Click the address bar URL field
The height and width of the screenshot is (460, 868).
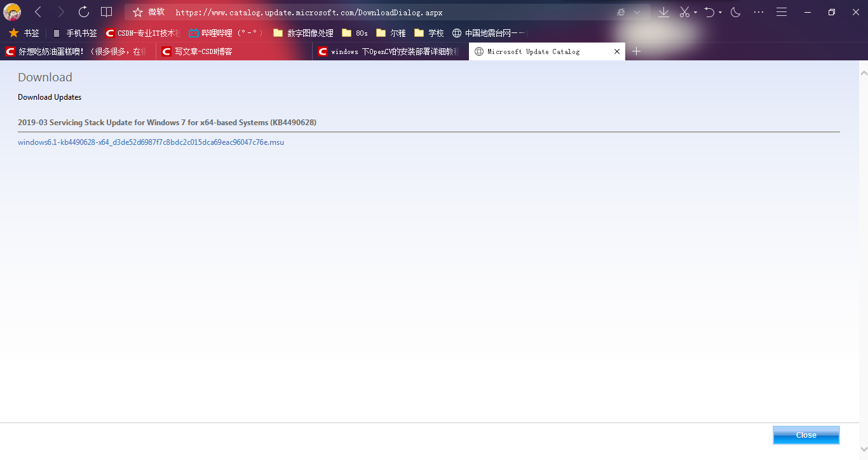click(381, 13)
